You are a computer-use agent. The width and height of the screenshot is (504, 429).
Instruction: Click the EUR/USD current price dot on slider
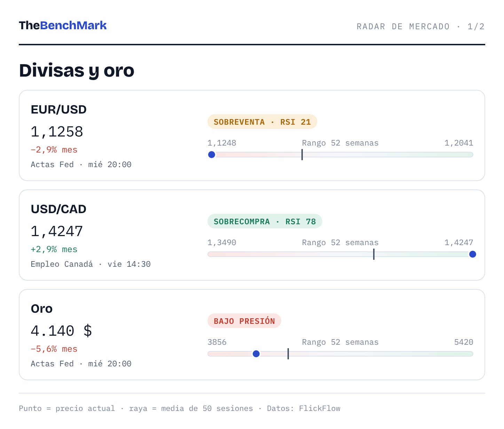click(212, 155)
